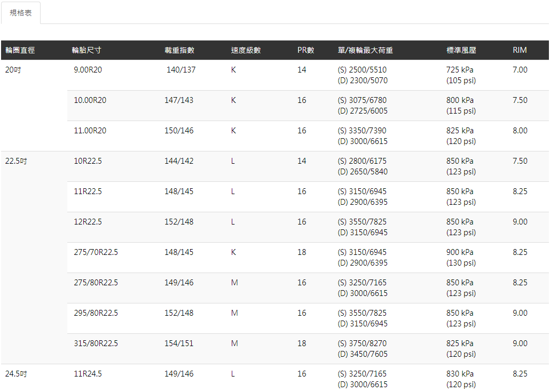This screenshot has width=550, height=392.
Task: Open the 規格表 tab
Action: tap(21, 13)
